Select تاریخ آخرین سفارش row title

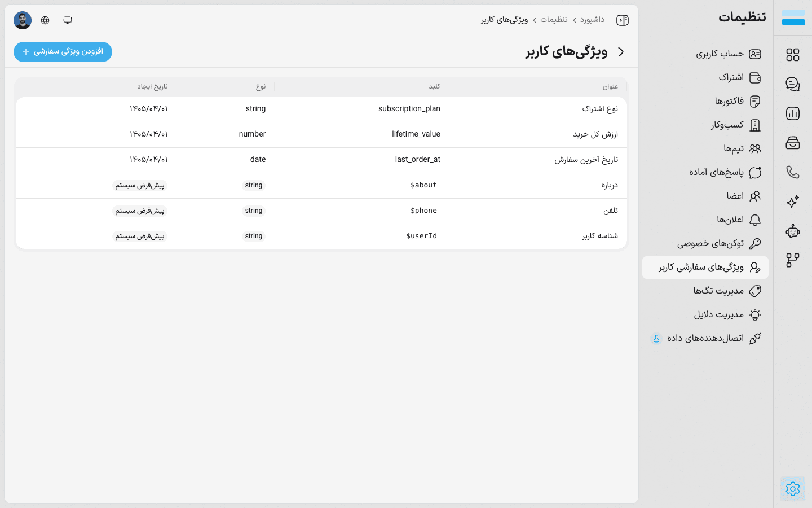586,160
